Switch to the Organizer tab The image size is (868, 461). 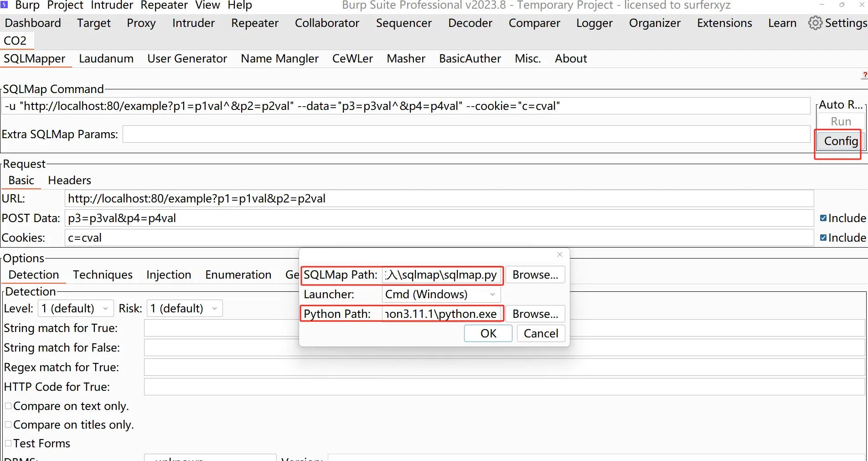[655, 23]
